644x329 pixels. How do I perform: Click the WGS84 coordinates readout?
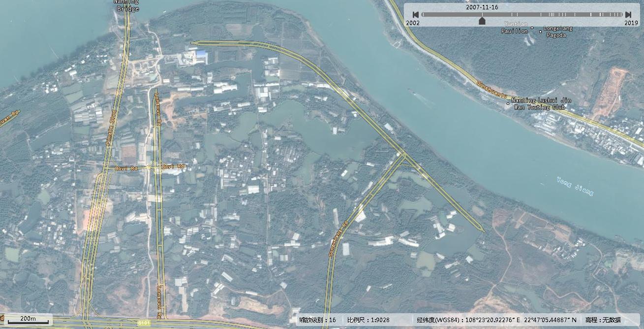496,320
